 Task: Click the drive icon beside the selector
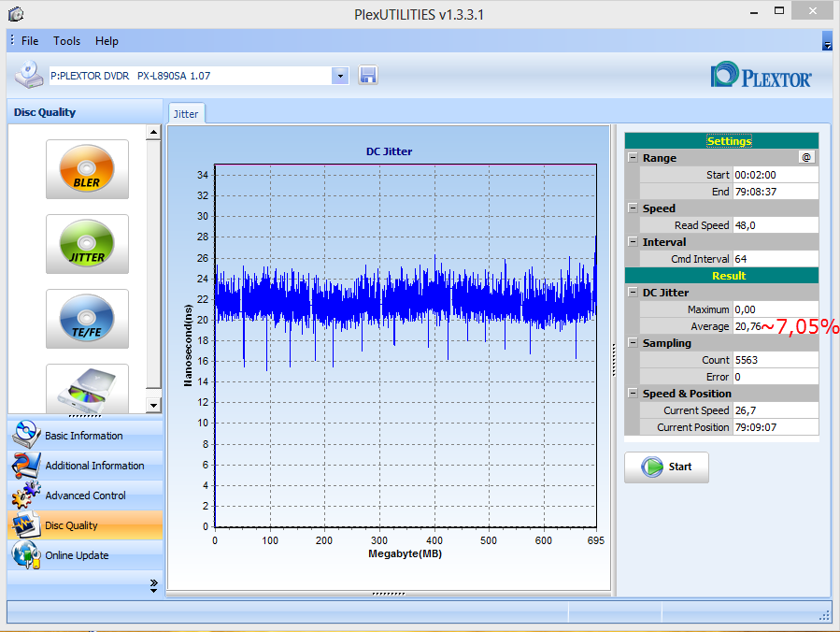[x=28, y=75]
